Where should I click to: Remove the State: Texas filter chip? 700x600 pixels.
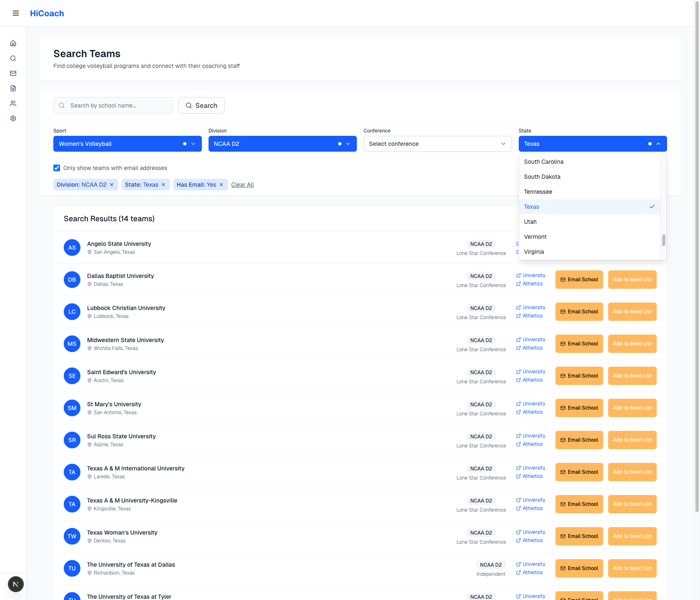(x=163, y=185)
